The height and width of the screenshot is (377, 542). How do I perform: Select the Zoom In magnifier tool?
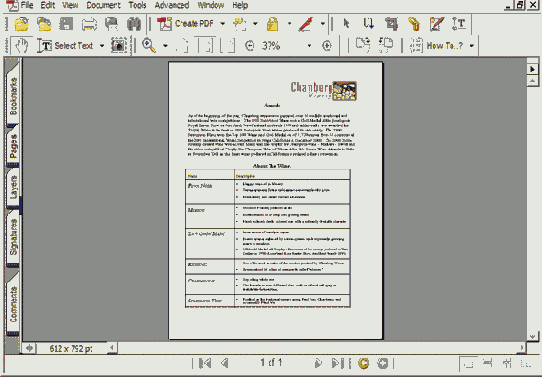(149, 45)
